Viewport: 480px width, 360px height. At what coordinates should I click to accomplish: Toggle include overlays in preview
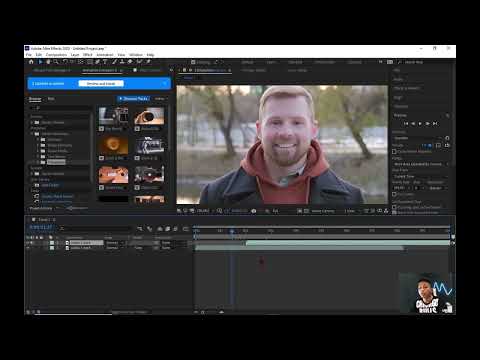[438, 146]
